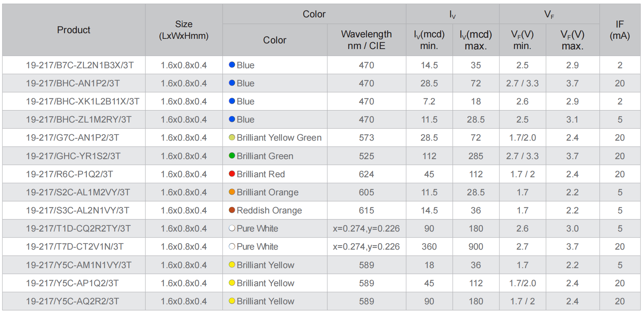Click the red dot beside Brilliant Red
This screenshot has height=313, width=644.
[232, 174]
